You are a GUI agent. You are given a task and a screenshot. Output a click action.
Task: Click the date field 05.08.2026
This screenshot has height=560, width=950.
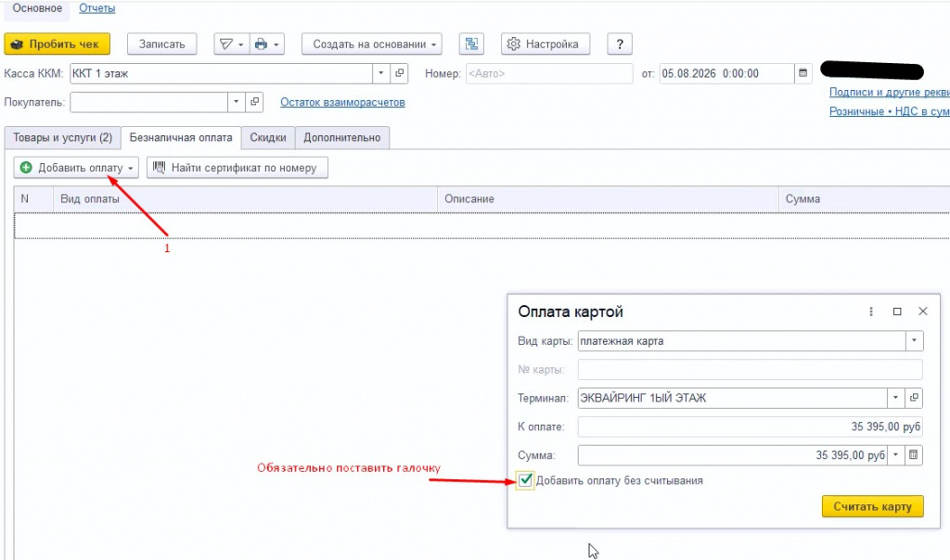click(726, 73)
